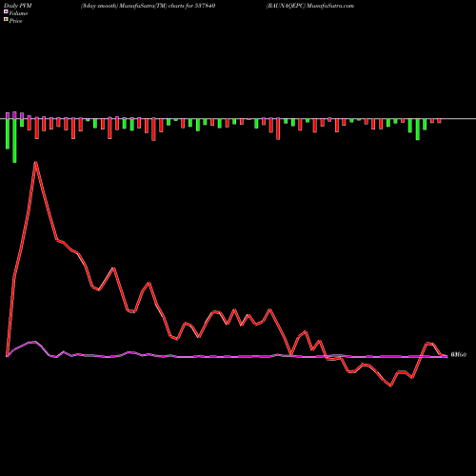Click the RAUNAQEPC MunafaSutra.com heading
476x476 pixels.
[x=310, y=6]
